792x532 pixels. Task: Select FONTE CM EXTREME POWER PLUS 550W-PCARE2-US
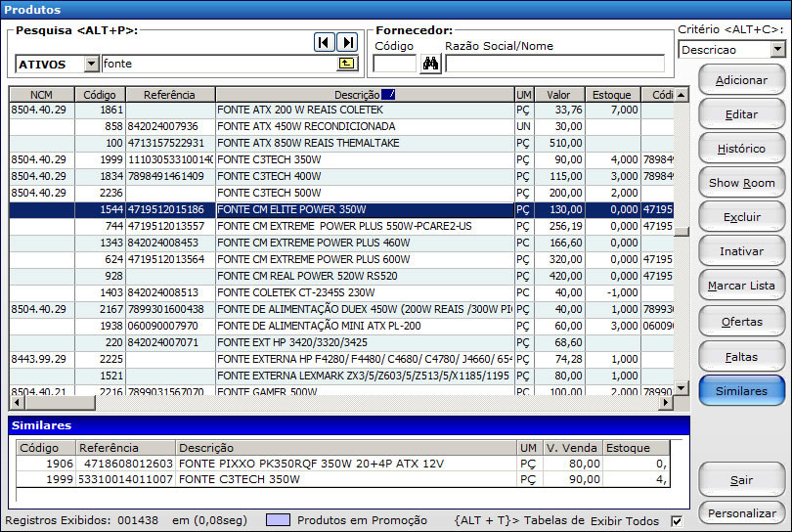coord(341,226)
